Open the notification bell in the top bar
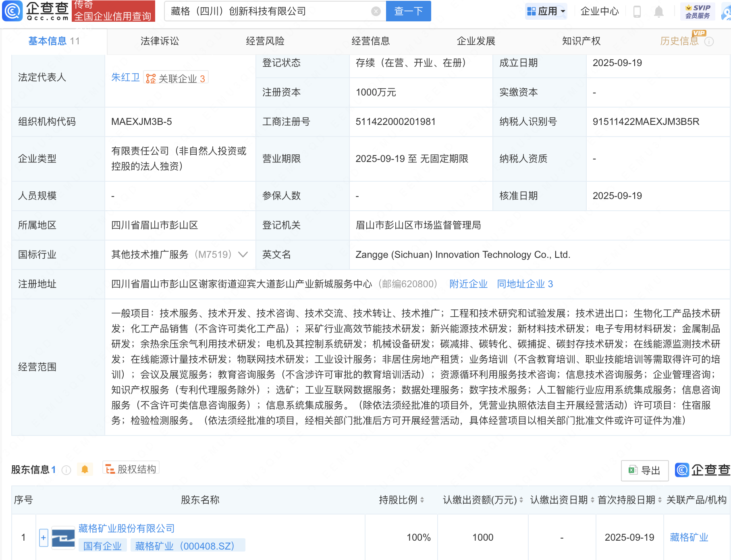Screen dimensions: 731x560 click(x=659, y=11)
